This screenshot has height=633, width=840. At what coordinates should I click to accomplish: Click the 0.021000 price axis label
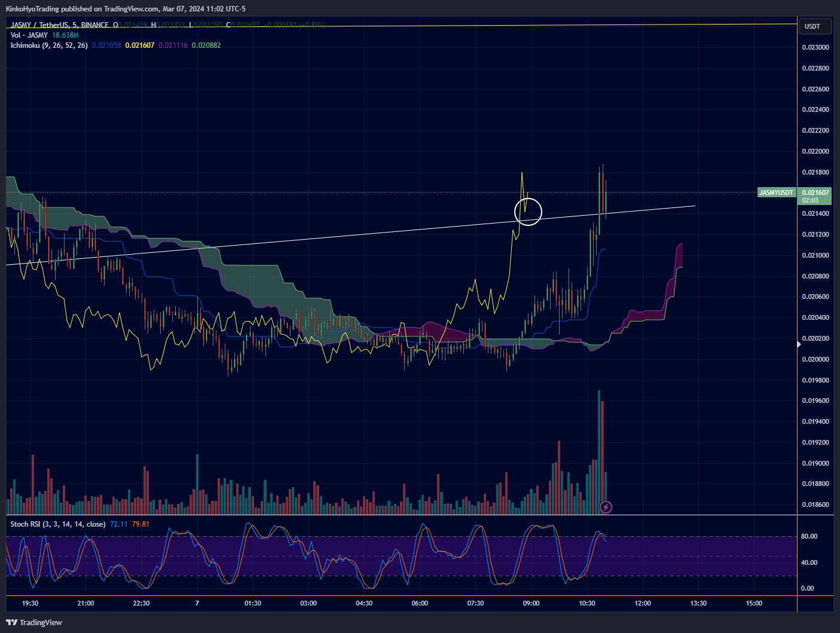click(815, 255)
